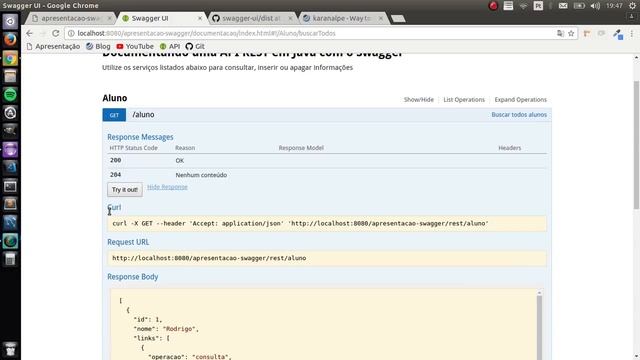This screenshot has height=360, width=640.
Task: Open the sound volume indicator
Action: point(595,6)
